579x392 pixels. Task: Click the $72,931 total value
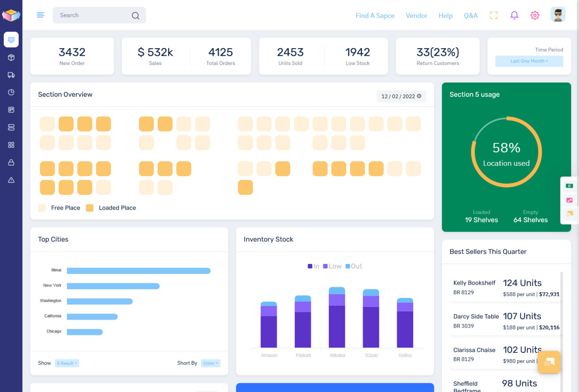pos(549,294)
